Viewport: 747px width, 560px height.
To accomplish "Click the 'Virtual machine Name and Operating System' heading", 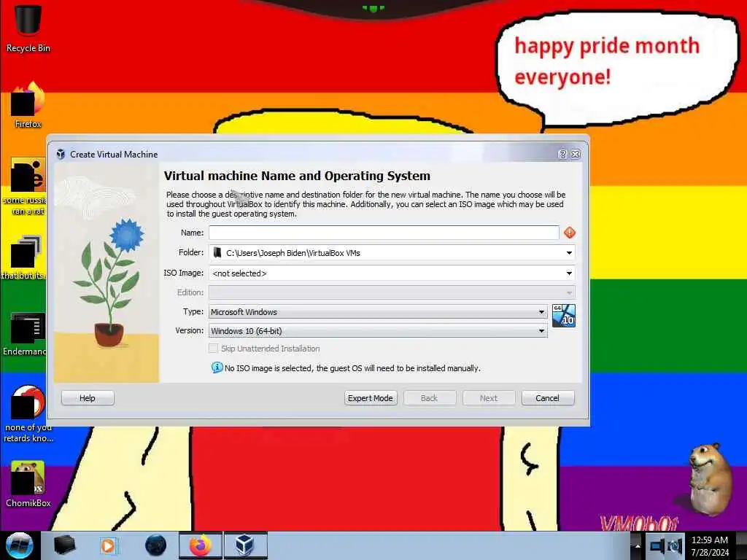I will point(297,176).
